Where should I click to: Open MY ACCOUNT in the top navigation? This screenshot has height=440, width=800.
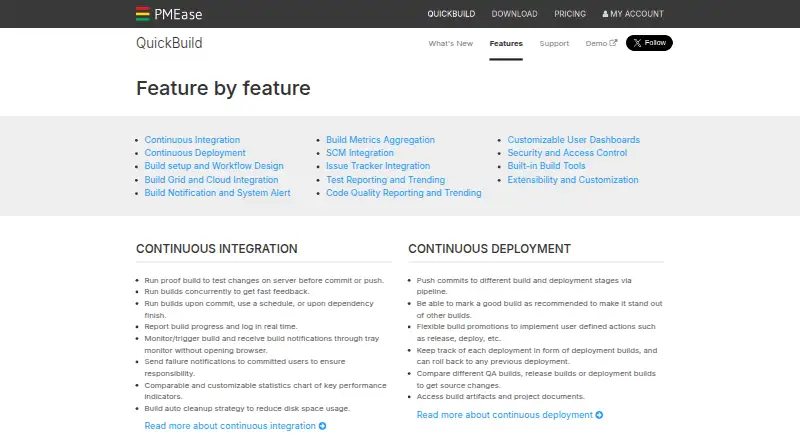point(633,14)
